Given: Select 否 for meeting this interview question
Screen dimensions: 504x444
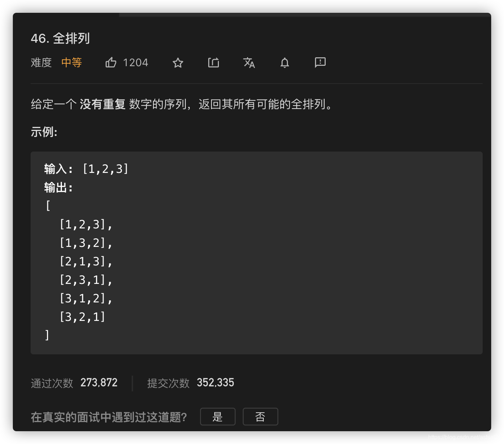Looking at the screenshot, I should 260,416.
